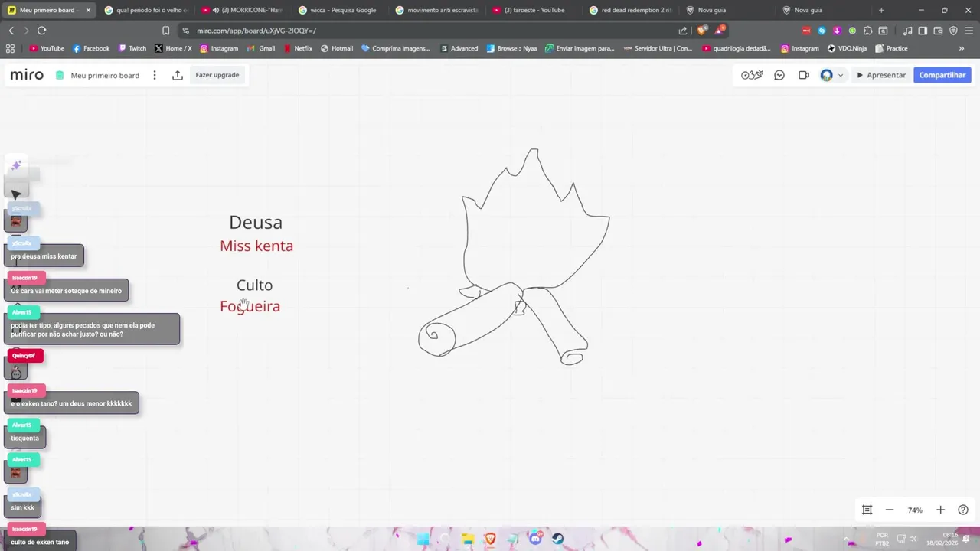Open the Brave wallet icon
The image size is (980, 551).
(938, 31)
